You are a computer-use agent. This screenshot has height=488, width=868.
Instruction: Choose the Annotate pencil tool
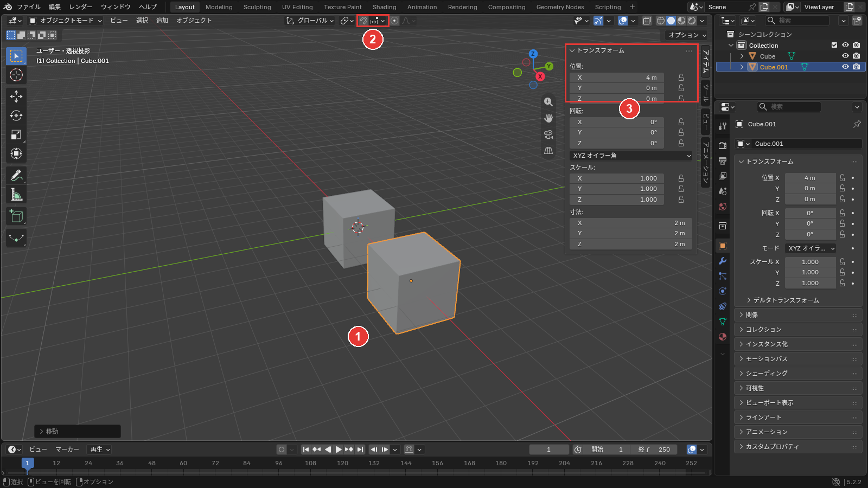(x=16, y=176)
